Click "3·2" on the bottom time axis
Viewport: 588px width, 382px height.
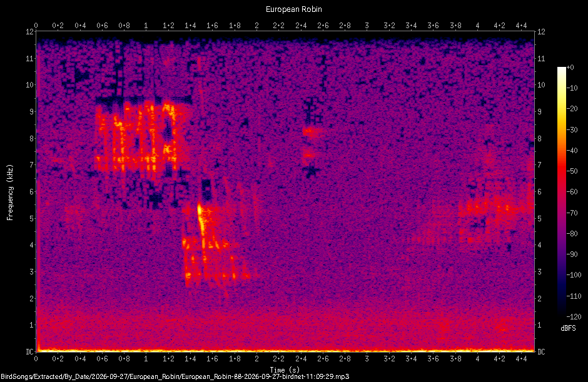[389, 359]
